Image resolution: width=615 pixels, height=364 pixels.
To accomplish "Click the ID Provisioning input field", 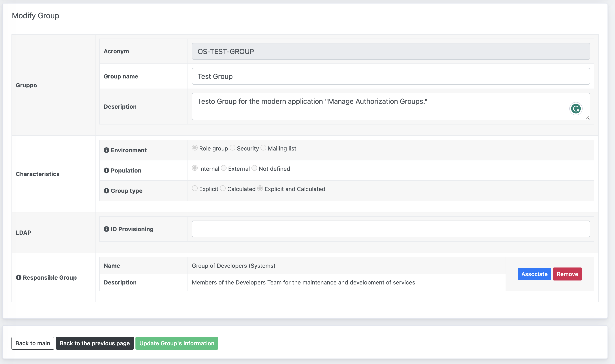I will [x=391, y=229].
